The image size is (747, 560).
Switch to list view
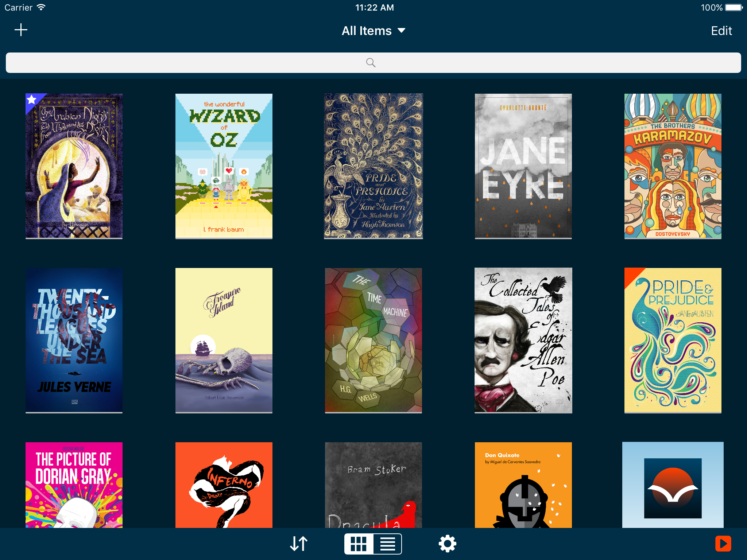(387, 544)
